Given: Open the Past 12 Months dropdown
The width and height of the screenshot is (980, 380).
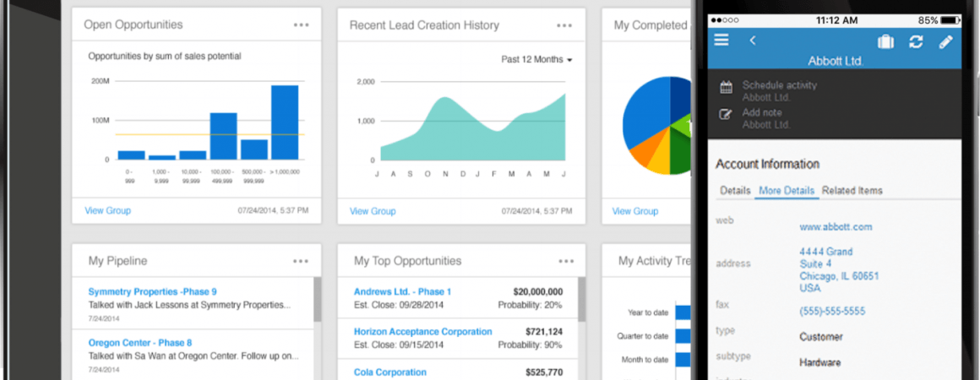Looking at the screenshot, I should [x=536, y=59].
